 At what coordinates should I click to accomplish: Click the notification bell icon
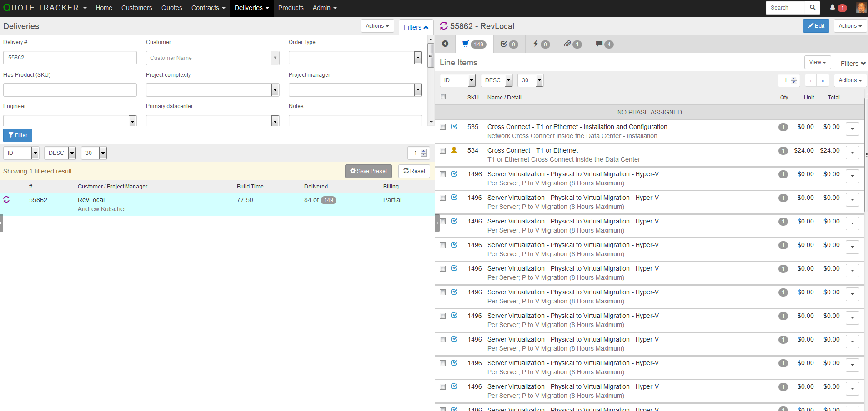(x=832, y=8)
